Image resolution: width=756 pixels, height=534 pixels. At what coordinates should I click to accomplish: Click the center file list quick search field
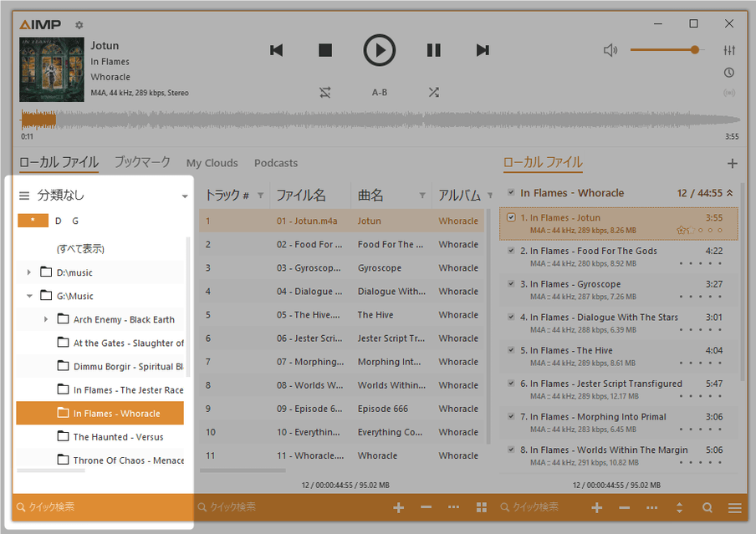289,507
